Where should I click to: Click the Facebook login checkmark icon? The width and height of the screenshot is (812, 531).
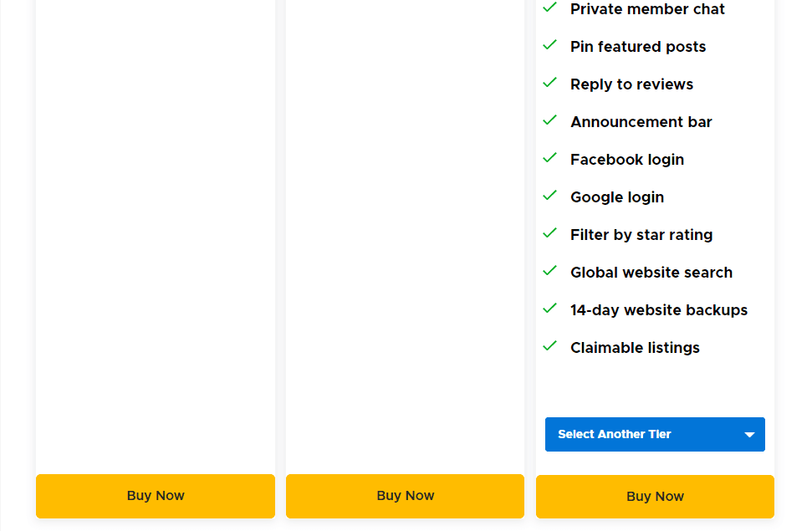coord(549,158)
